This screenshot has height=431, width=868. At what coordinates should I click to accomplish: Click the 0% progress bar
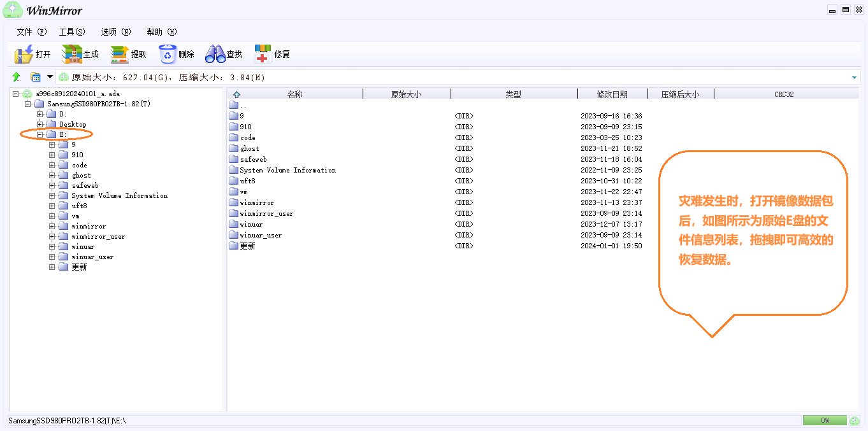825,421
